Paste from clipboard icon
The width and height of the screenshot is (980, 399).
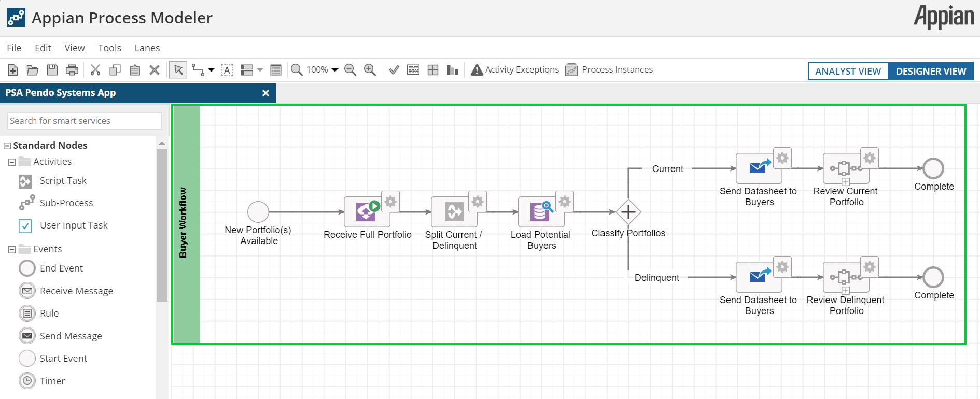pyautogui.click(x=135, y=70)
